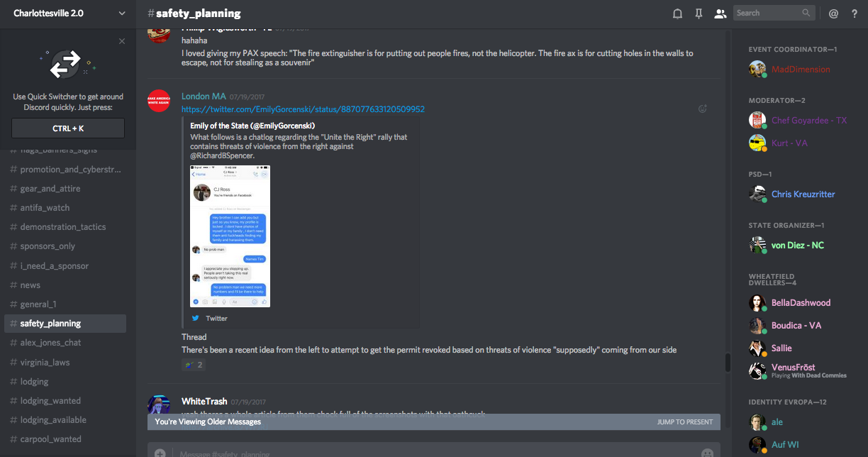The image size is (868, 457).
Task: Toggle the member list icon
Action: 720,13
